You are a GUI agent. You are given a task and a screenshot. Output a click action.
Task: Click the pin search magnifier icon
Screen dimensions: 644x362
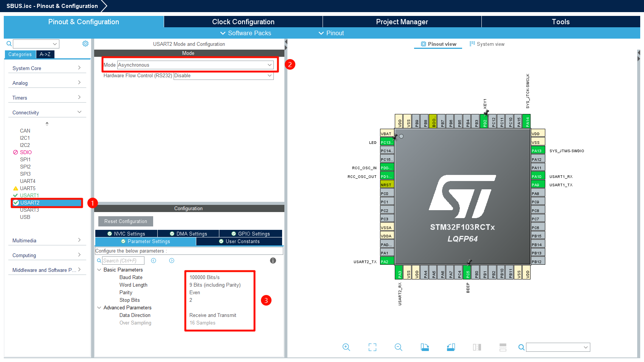(x=521, y=347)
